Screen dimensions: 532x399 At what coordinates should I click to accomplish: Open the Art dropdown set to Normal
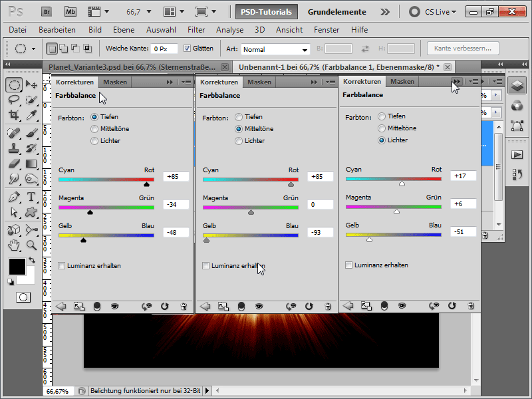tap(275, 49)
